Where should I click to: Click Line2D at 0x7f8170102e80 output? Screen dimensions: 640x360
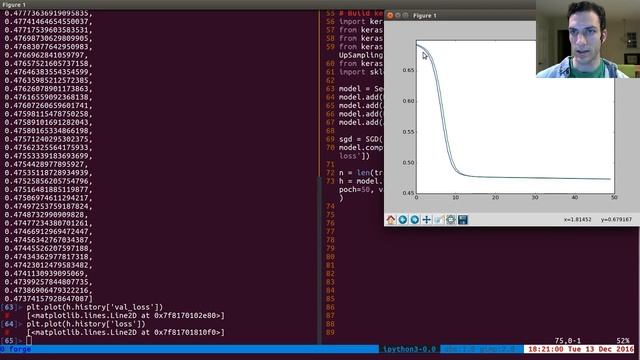126,316
